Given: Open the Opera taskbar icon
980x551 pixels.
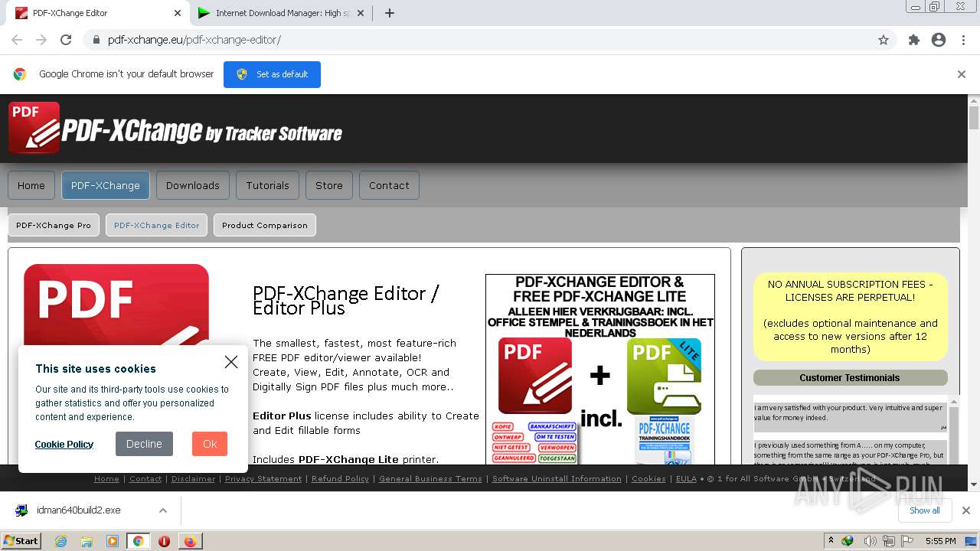Looking at the screenshot, I should (x=164, y=541).
